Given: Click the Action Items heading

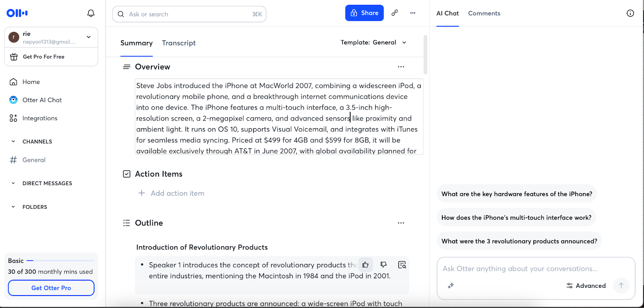Looking at the screenshot, I should [x=159, y=174].
